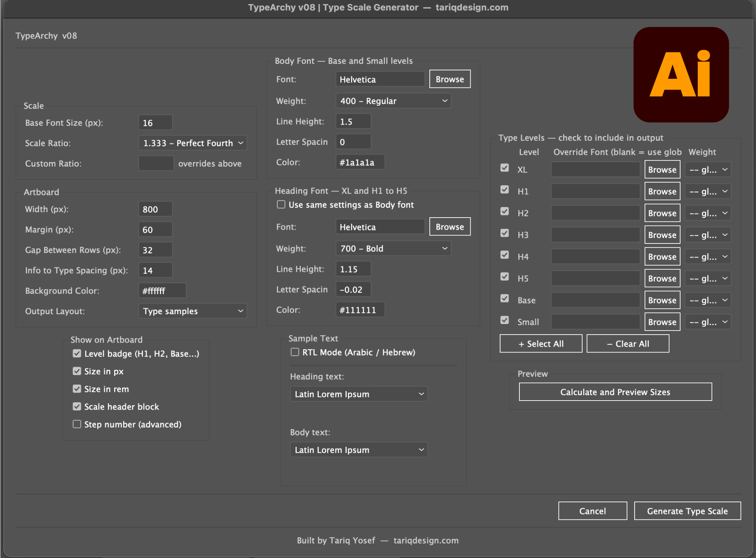The width and height of the screenshot is (756, 558).
Task: Click the Background Color #ffffff field
Action: 162,291
